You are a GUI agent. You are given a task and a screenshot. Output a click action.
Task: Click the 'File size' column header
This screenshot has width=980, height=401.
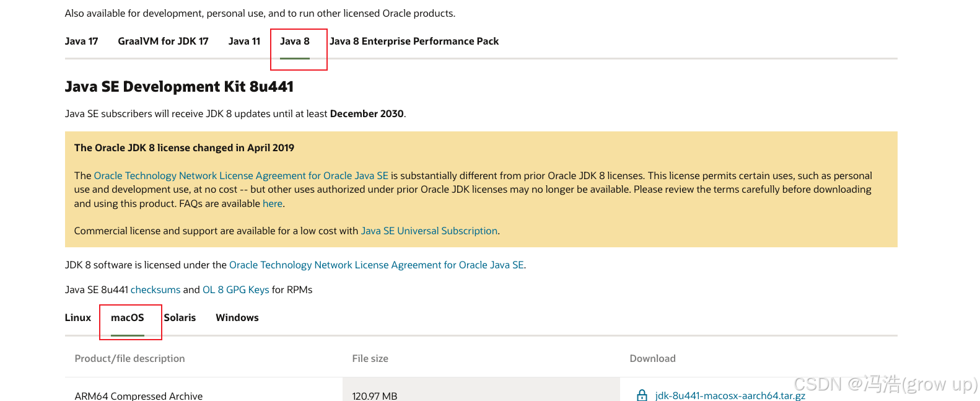pyautogui.click(x=370, y=359)
